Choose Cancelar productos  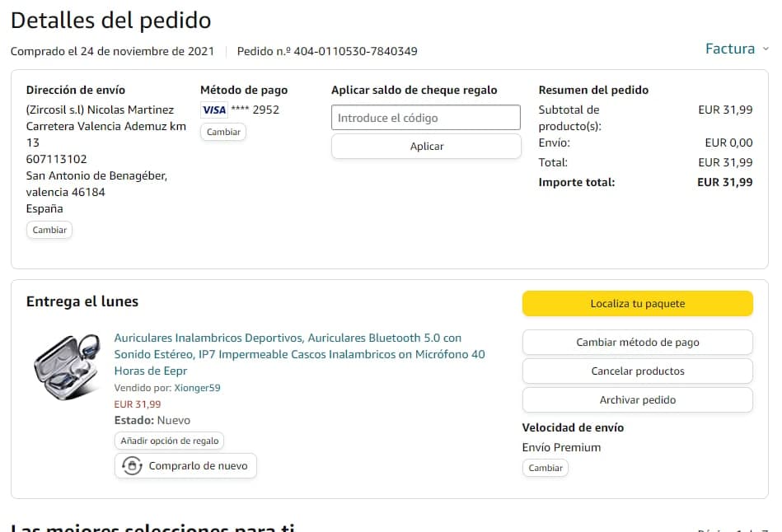637,371
